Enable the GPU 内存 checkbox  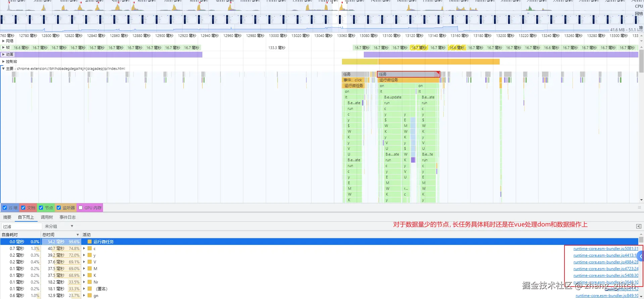pos(81,208)
